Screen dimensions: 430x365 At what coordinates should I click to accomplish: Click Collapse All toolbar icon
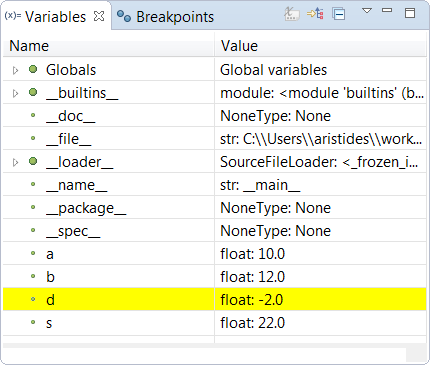[339, 14]
